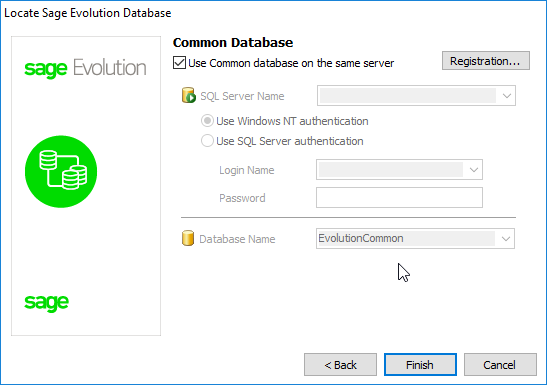Click the sage Evolution logo at top
This screenshot has height=385, width=547.
click(85, 68)
